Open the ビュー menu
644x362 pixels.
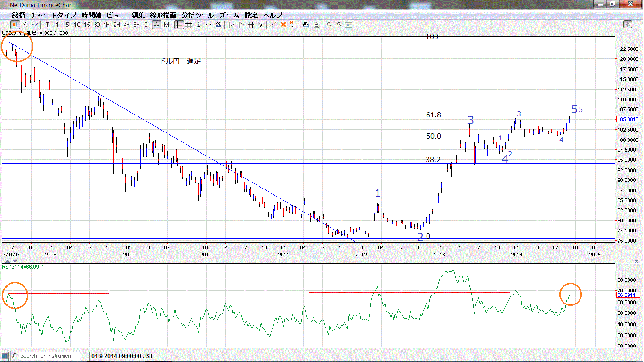point(116,16)
